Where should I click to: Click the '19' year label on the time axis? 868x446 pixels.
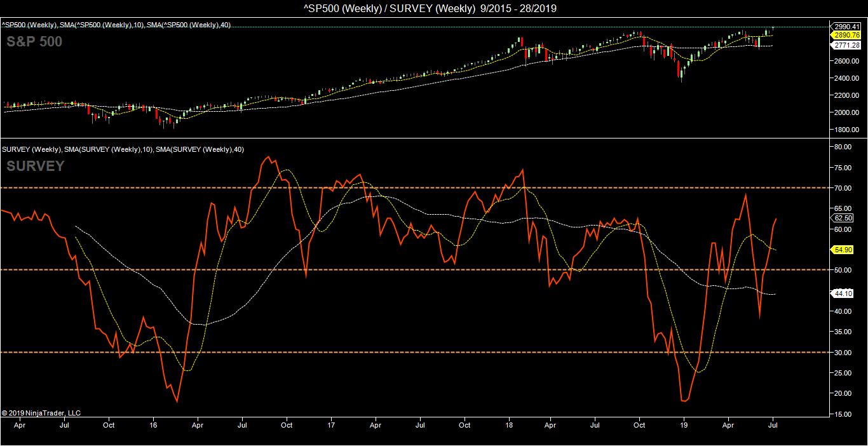coord(684,425)
